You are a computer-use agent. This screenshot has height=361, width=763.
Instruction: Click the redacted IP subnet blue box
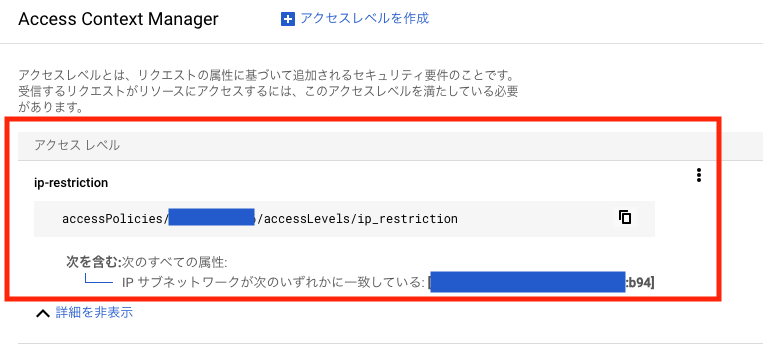pyautogui.click(x=527, y=282)
